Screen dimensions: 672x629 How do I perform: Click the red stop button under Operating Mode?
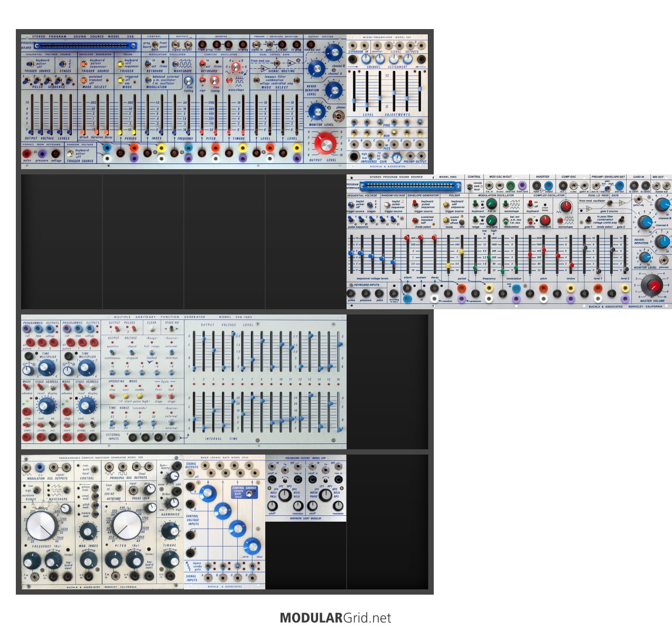click(113, 395)
